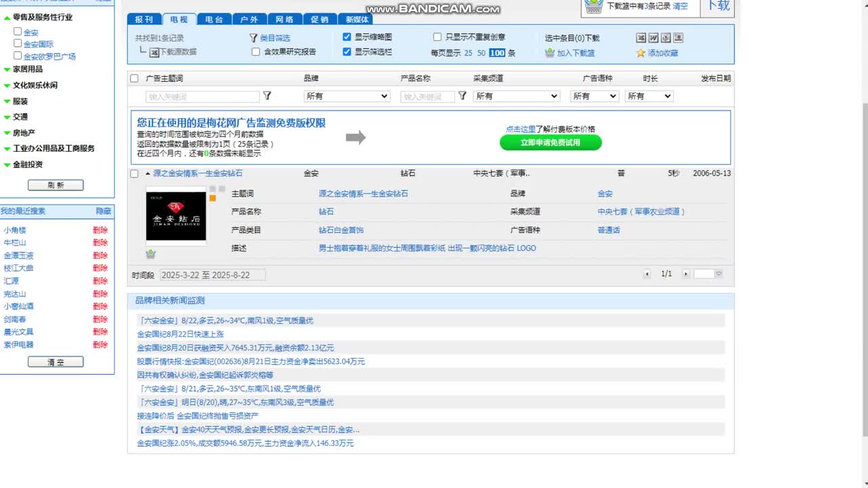Delete the 小角楼 recent search
The width and height of the screenshot is (868, 488).
pyautogui.click(x=100, y=230)
